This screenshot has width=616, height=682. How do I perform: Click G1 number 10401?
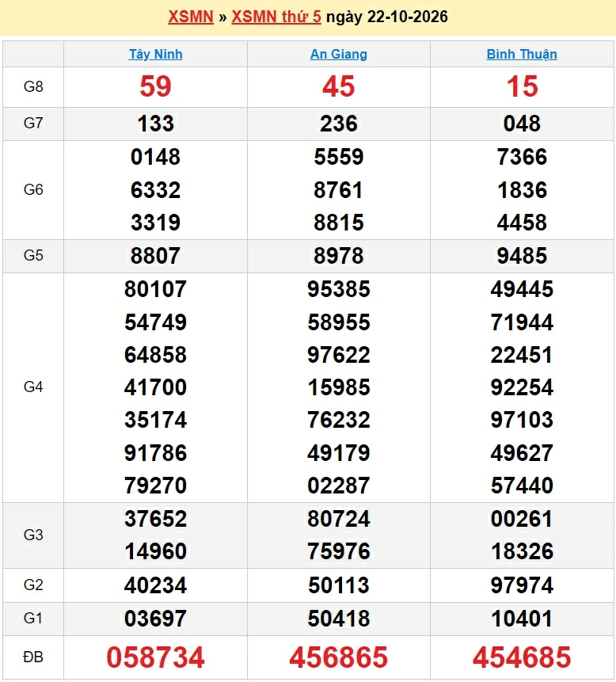522,619
